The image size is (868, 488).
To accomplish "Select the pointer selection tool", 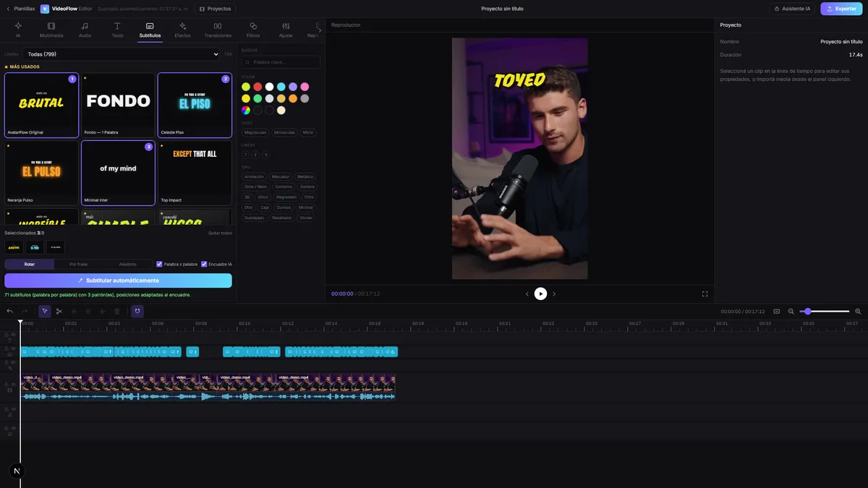I will pos(45,311).
